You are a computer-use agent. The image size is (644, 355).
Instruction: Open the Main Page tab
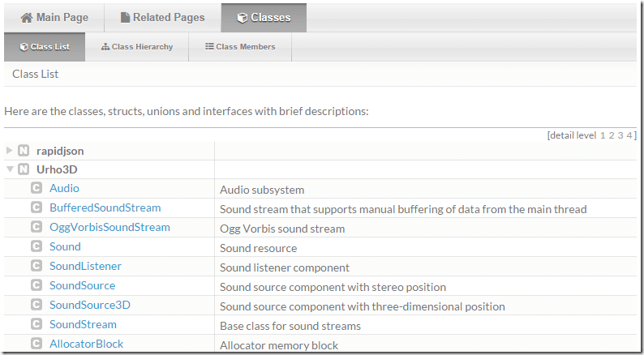tap(54, 18)
